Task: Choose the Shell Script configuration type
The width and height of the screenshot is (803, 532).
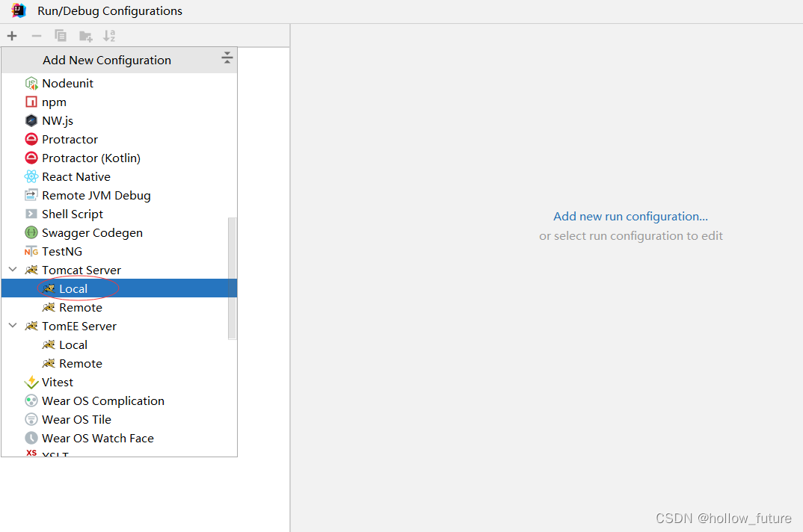Action: 120,214
